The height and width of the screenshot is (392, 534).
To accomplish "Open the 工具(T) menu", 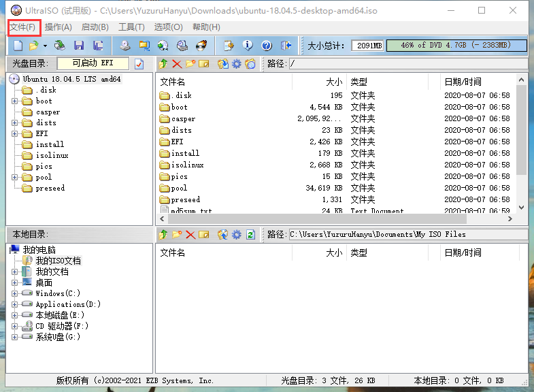I will click(131, 27).
